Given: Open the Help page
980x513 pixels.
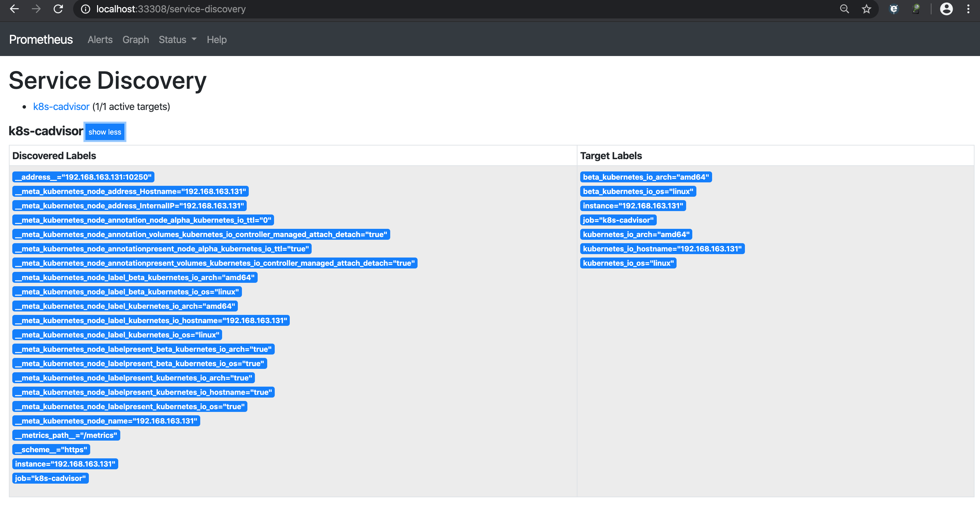Looking at the screenshot, I should pyautogui.click(x=216, y=40).
